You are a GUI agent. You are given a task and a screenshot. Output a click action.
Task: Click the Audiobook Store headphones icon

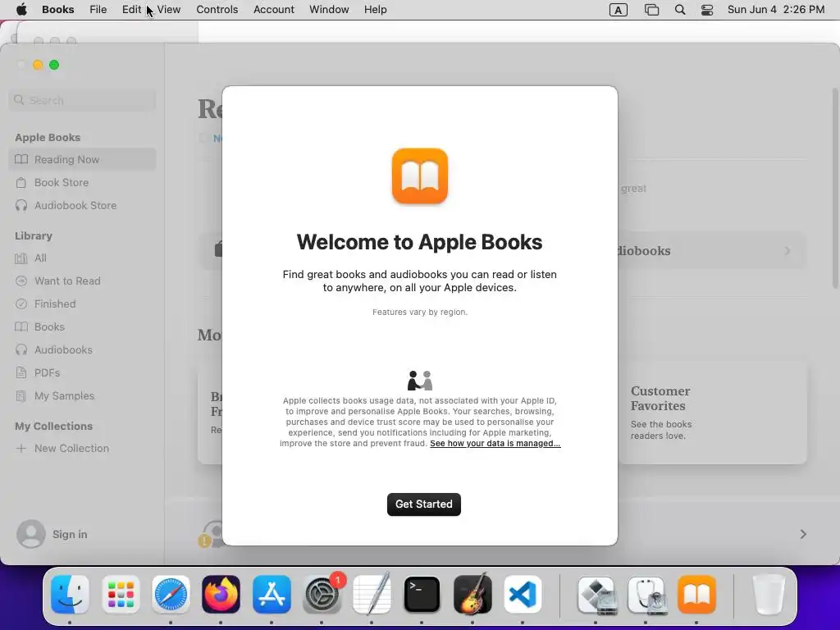click(21, 206)
